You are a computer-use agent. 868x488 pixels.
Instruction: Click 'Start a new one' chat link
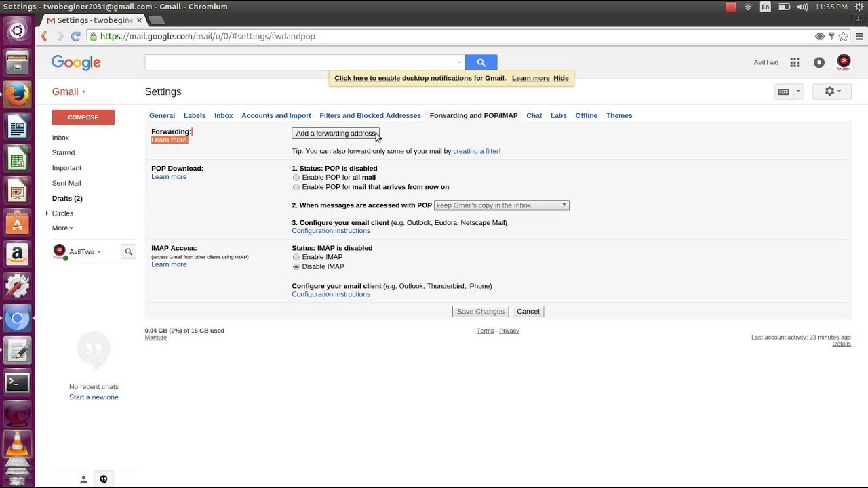pyautogui.click(x=94, y=397)
